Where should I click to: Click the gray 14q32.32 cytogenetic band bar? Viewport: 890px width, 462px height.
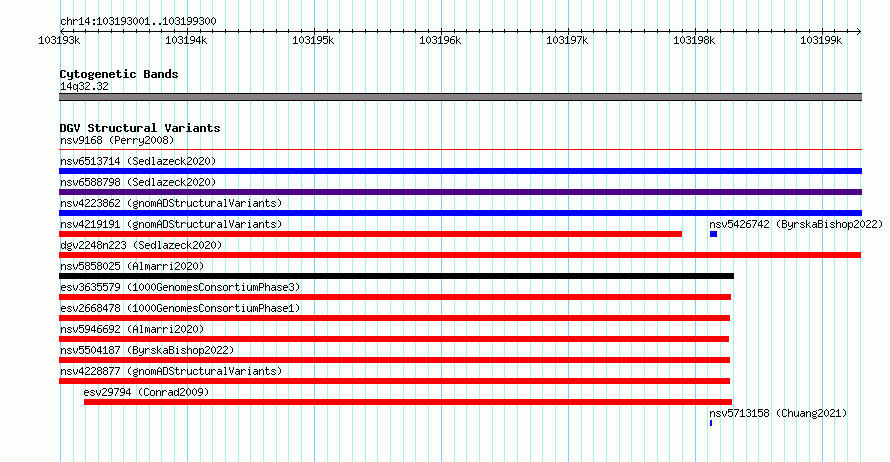click(460, 97)
